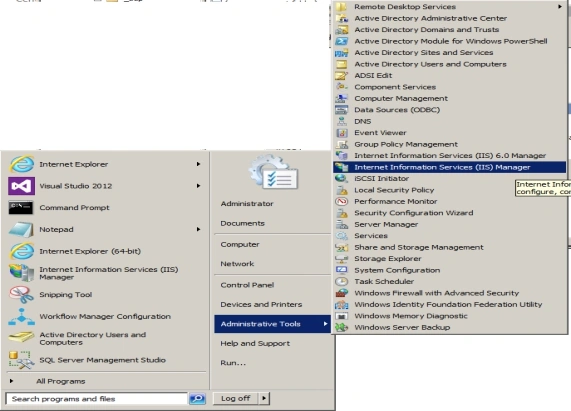Open Administrative Tools submenu
Screen dimensions: 571x411
coord(272,324)
